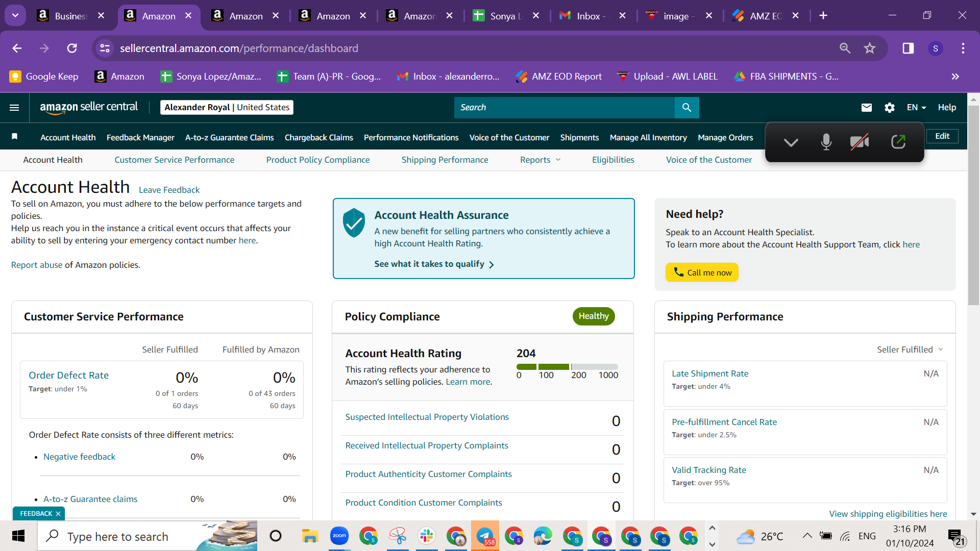Open the mail messages envelope icon
The width and height of the screenshot is (980, 551).
coord(867,108)
